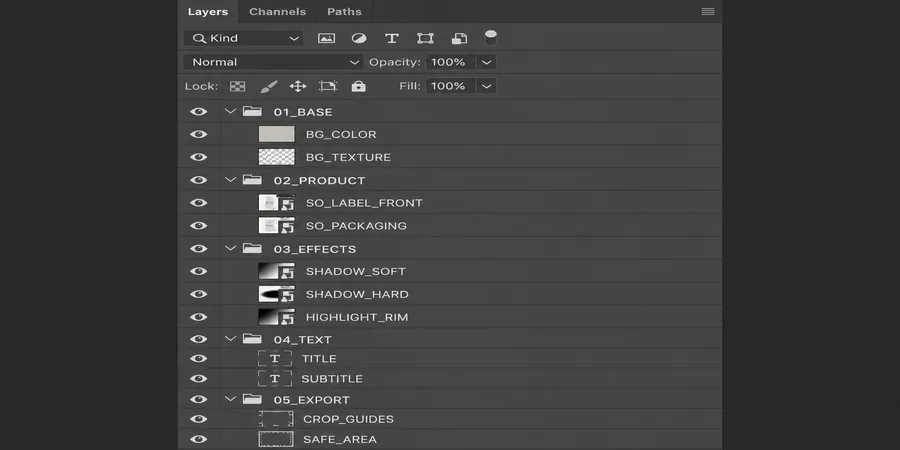
Task: Click folder icon of 04_TEXT group
Action: (x=252, y=339)
